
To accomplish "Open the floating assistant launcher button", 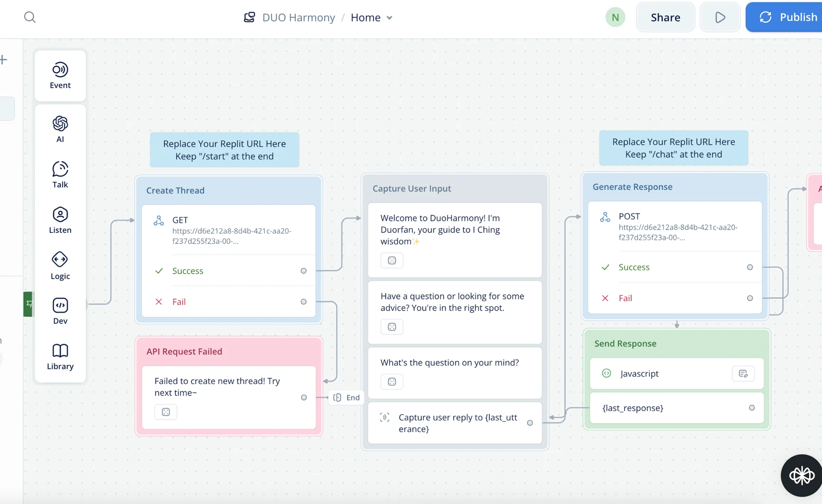I will (x=802, y=476).
